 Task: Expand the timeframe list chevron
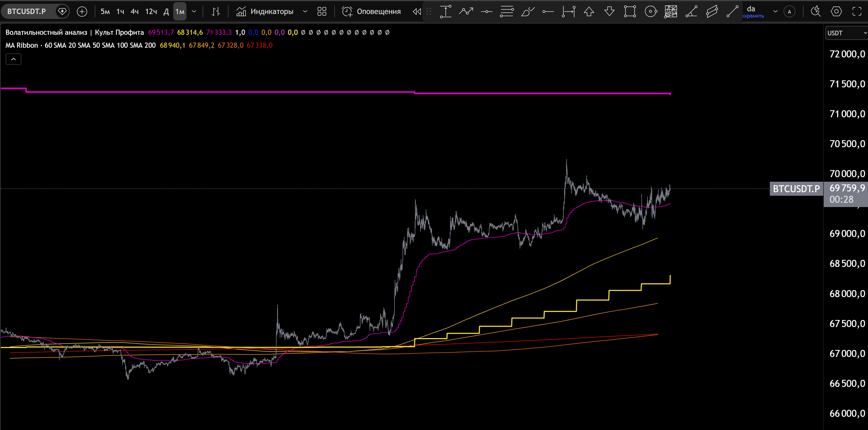tap(194, 11)
